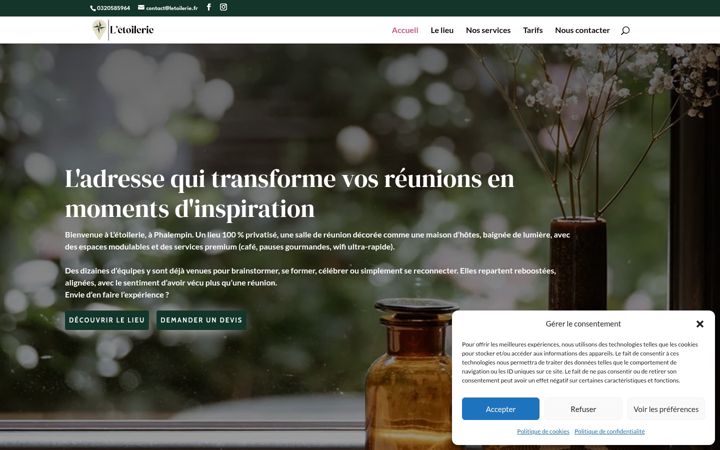The image size is (720, 450).
Task: Call phone number 0320585964
Action: coord(110,8)
